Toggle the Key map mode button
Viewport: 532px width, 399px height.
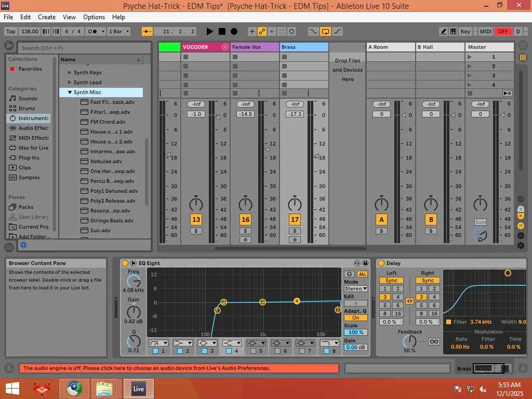click(x=465, y=32)
